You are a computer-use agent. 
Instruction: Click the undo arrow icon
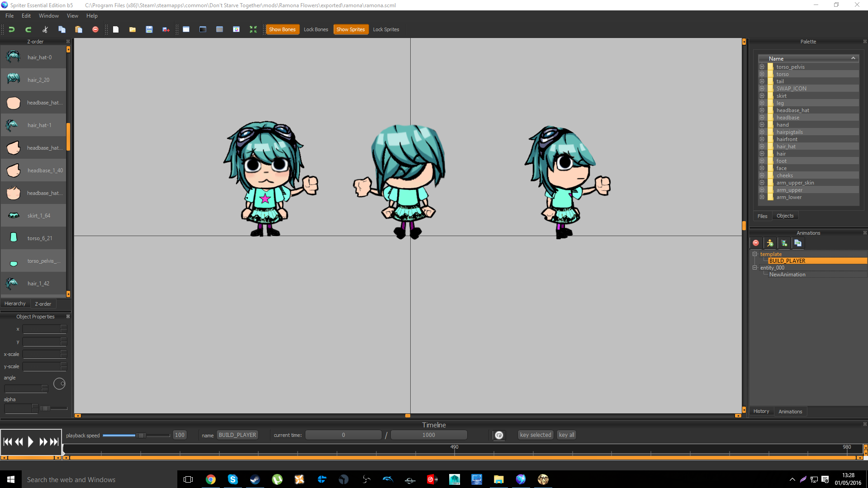pos(12,29)
